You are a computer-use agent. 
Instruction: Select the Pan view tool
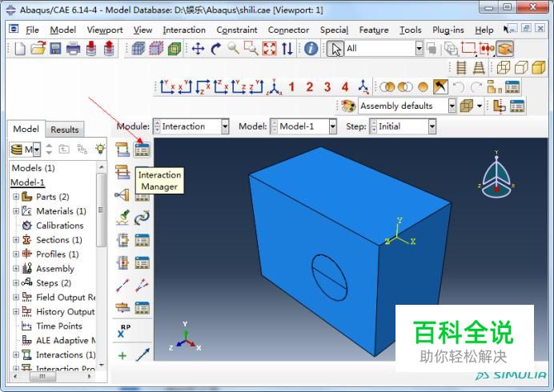point(199,48)
